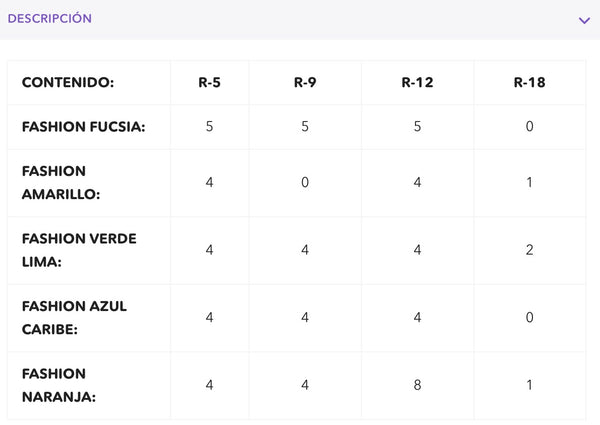Click Fashion Amarillo R-9 value 0
Image resolution: width=600 pixels, height=425 pixels.
(305, 182)
